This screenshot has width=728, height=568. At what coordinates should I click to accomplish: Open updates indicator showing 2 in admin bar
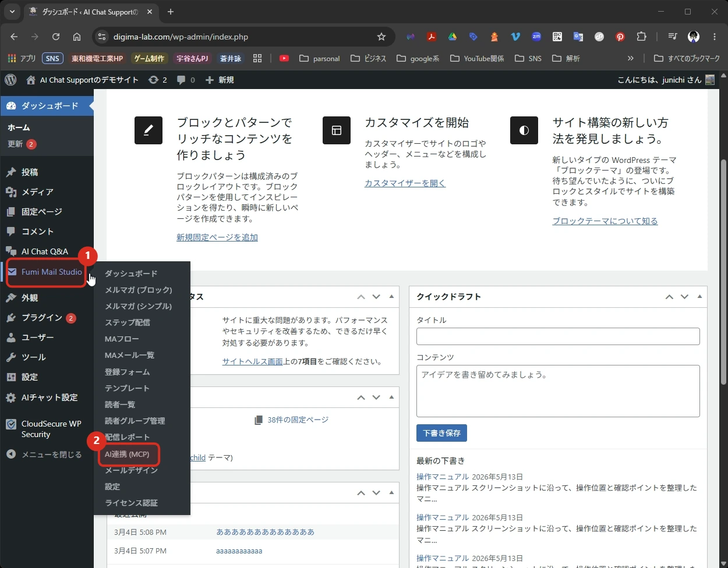coord(157,80)
